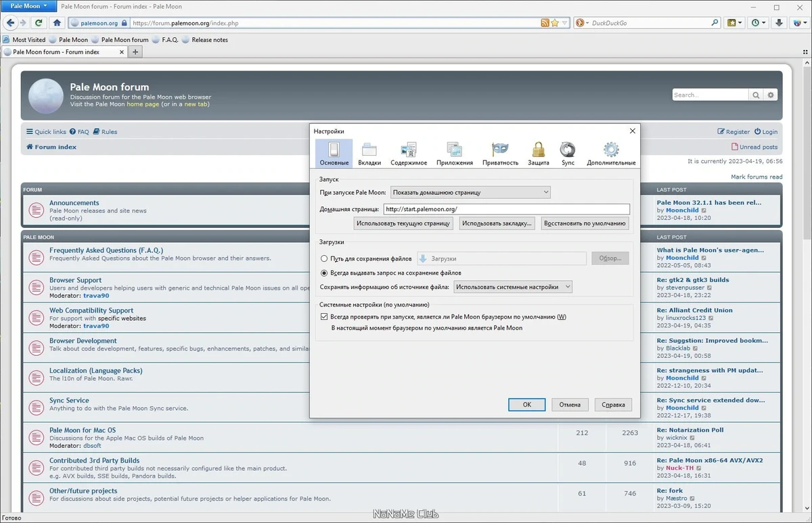Image resolution: width=812 pixels, height=523 pixels.
Task: Confirm settings with the ОК button
Action: tap(527, 405)
